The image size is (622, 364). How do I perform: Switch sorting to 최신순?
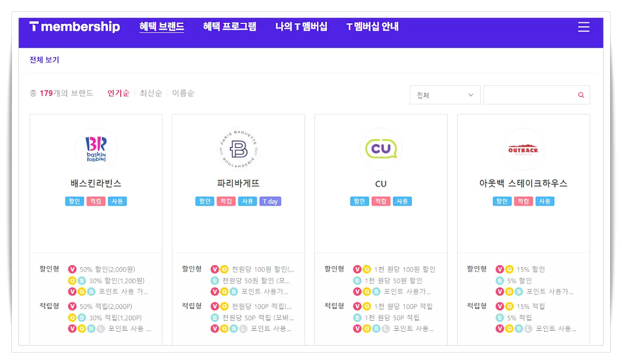(x=151, y=93)
